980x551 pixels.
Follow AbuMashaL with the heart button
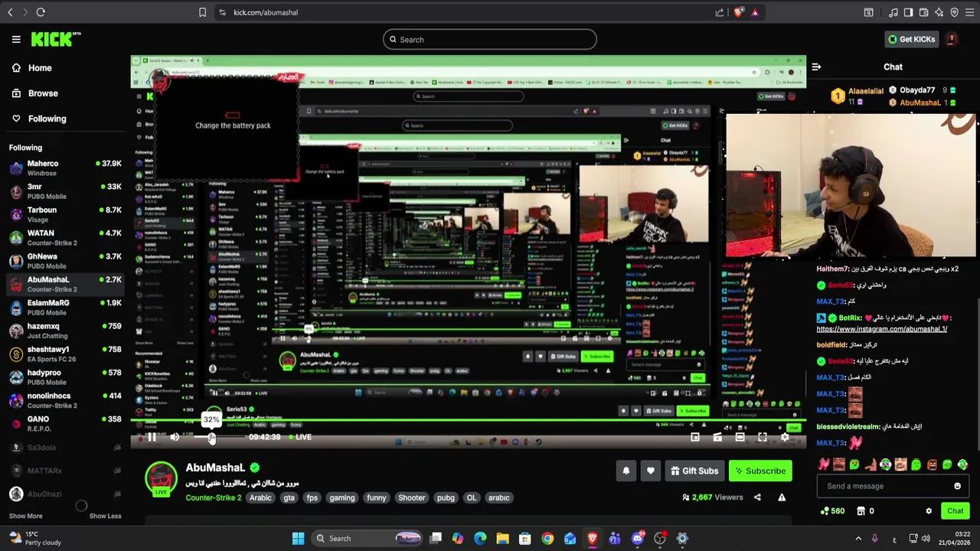pos(651,471)
